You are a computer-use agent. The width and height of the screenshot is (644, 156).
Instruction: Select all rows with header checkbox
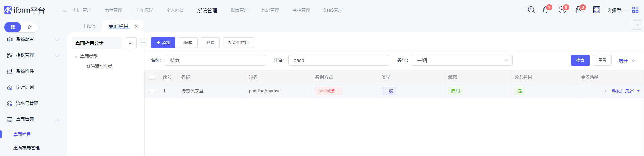(x=152, y=77)
